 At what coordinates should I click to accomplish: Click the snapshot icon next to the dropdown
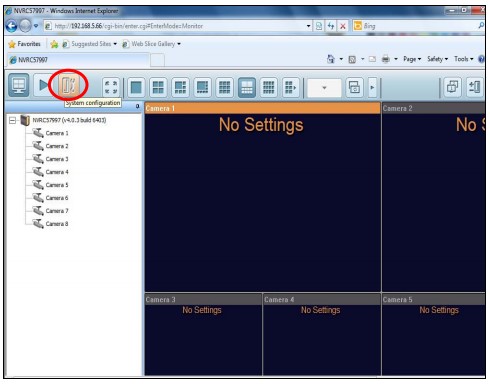point(354,88)
